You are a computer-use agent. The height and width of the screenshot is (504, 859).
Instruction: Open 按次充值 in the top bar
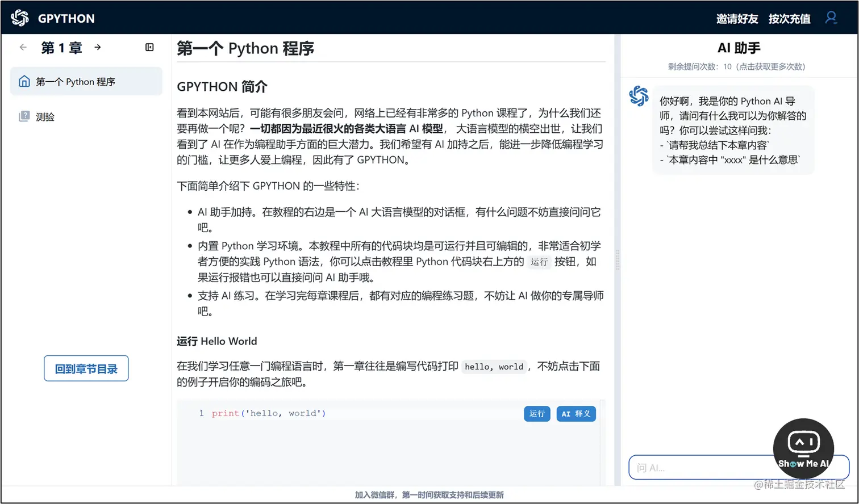click(789, 19)
